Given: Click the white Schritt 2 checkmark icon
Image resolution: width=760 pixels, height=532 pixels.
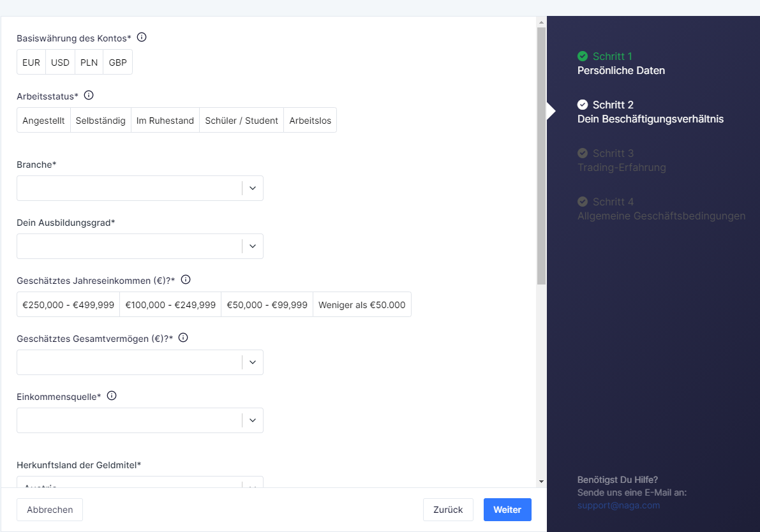Looking at the screenshot, I should [582, 105].
